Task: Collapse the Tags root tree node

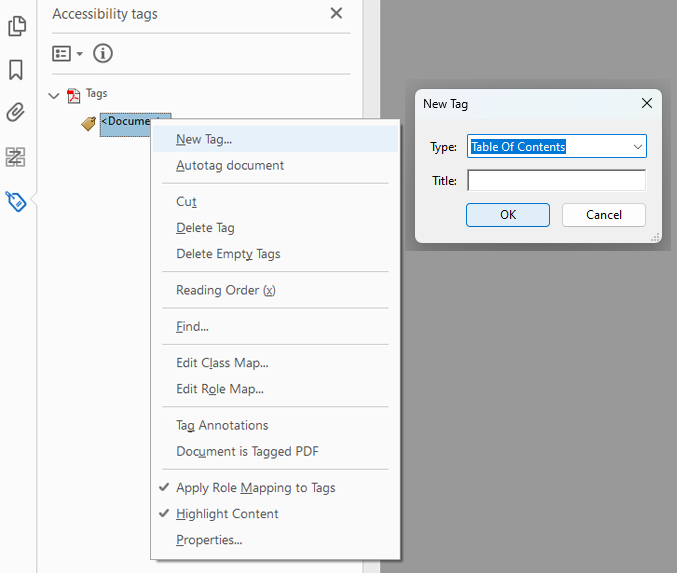Action: 54,95
